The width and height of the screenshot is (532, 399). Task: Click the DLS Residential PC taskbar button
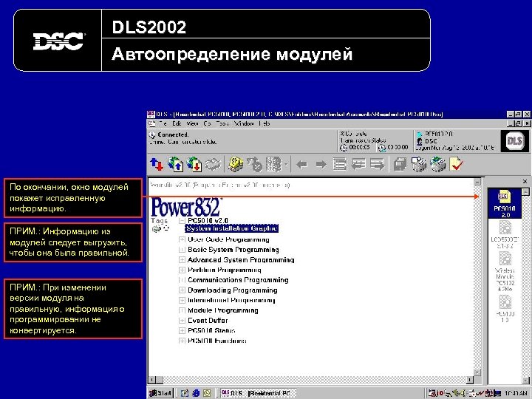pyautogui.click(x=258, y=393)
